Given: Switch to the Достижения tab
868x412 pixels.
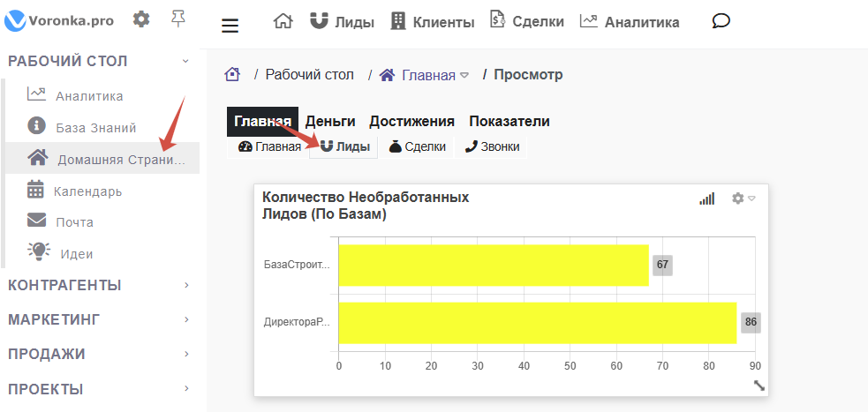Looking at the screenshot, I should tap(411, 122).
